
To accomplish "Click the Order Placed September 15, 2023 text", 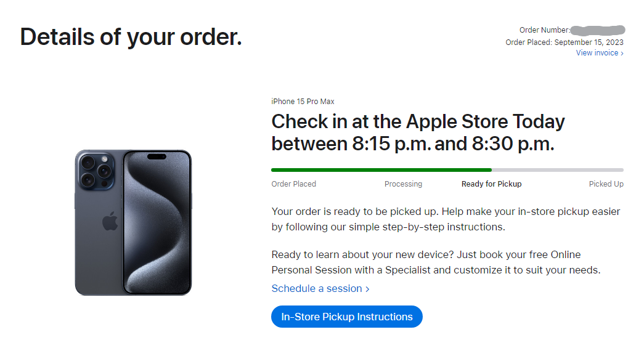I will pos(565,42).
